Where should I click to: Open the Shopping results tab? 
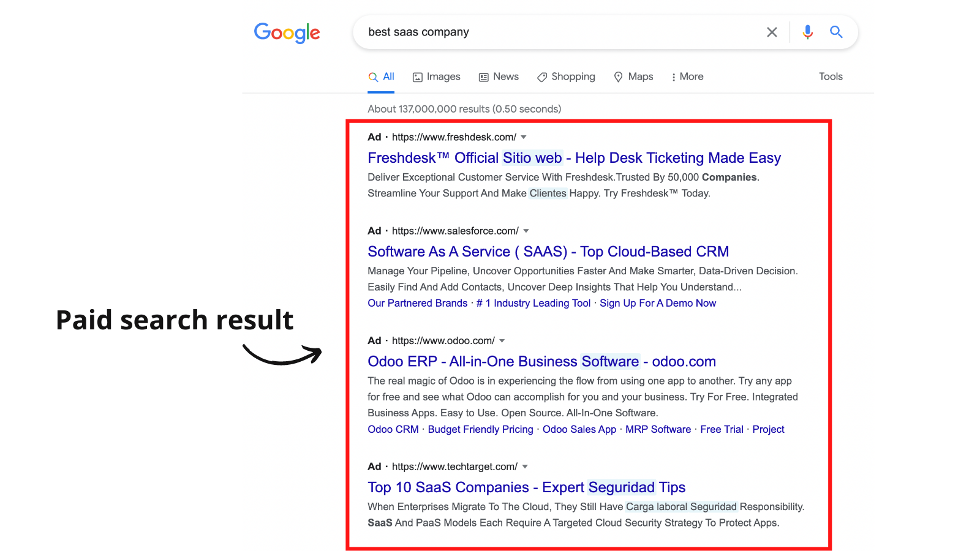click(x=566, y=77)
